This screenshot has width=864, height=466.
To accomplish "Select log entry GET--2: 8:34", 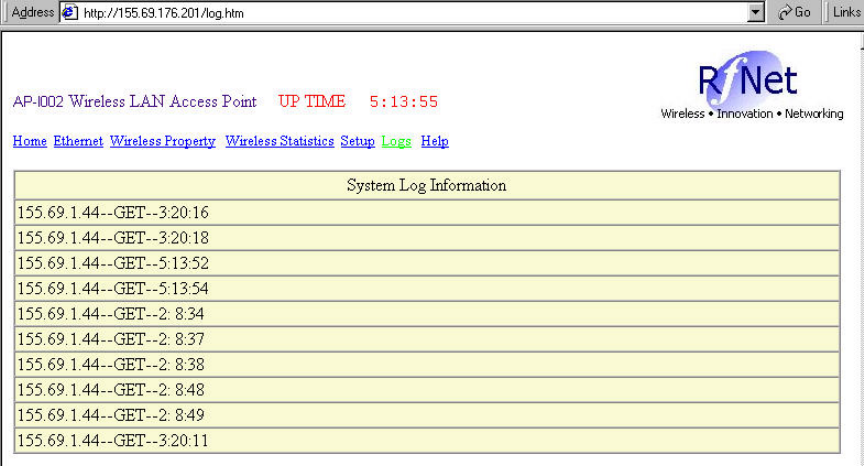I will click(426, 314).
